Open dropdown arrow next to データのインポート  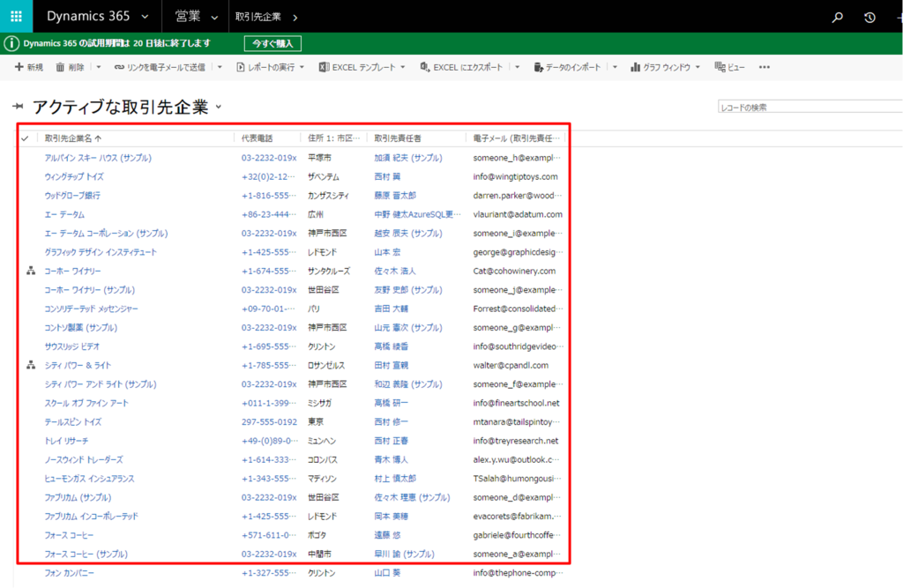point(615,67)
